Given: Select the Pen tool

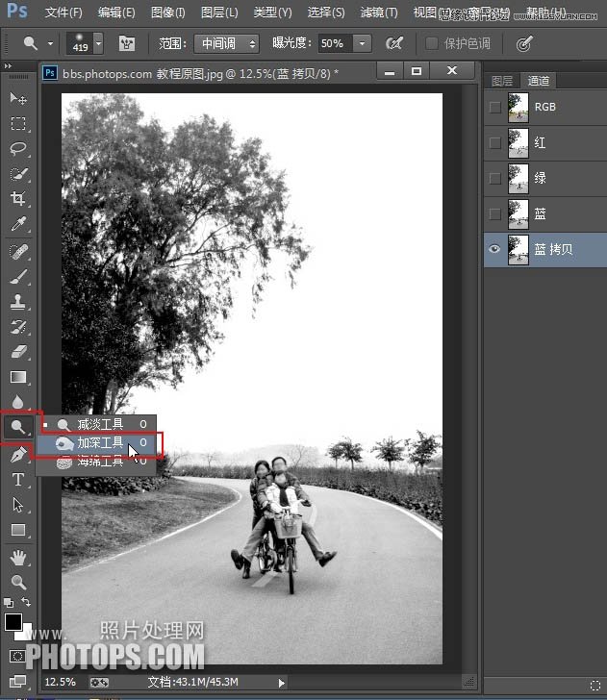Looking at the screenshot, I should click(x=18, y=455).
